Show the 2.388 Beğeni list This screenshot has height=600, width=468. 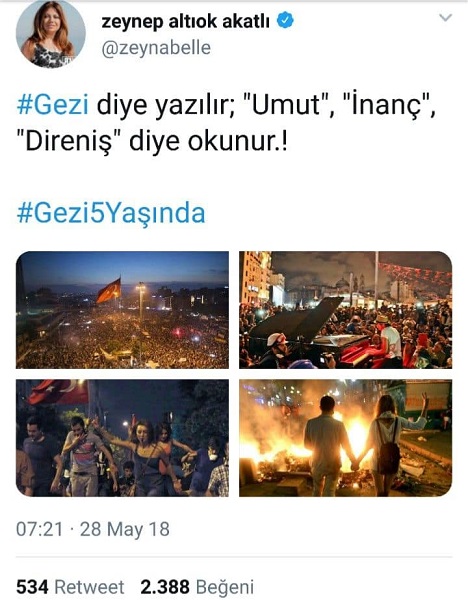(x=197, y=587)
